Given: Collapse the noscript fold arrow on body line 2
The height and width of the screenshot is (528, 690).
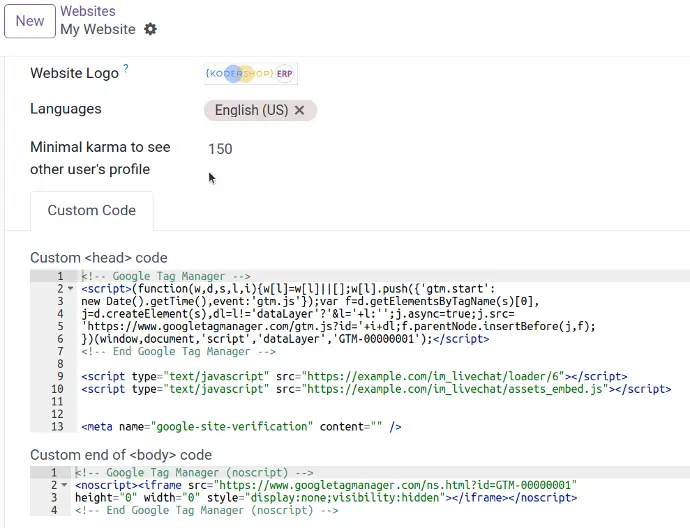Looking at the screenshot, I should click(x=64, y=485).
